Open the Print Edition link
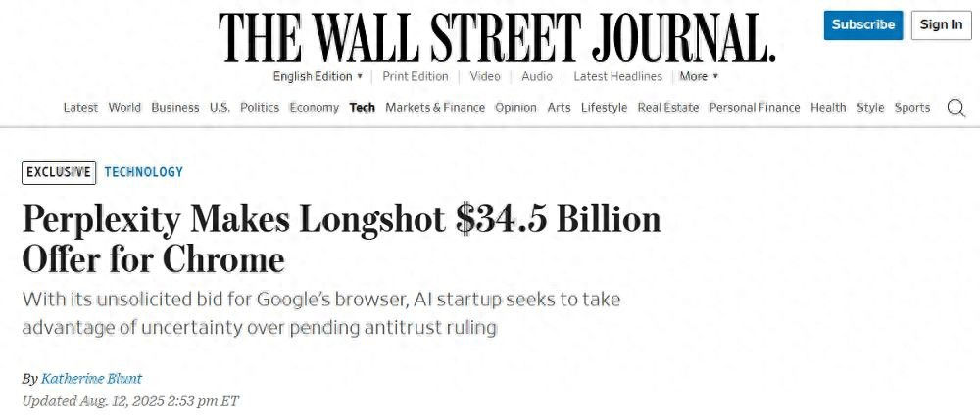Viewport: 980px width, 418px height. (x=416, y=76)
